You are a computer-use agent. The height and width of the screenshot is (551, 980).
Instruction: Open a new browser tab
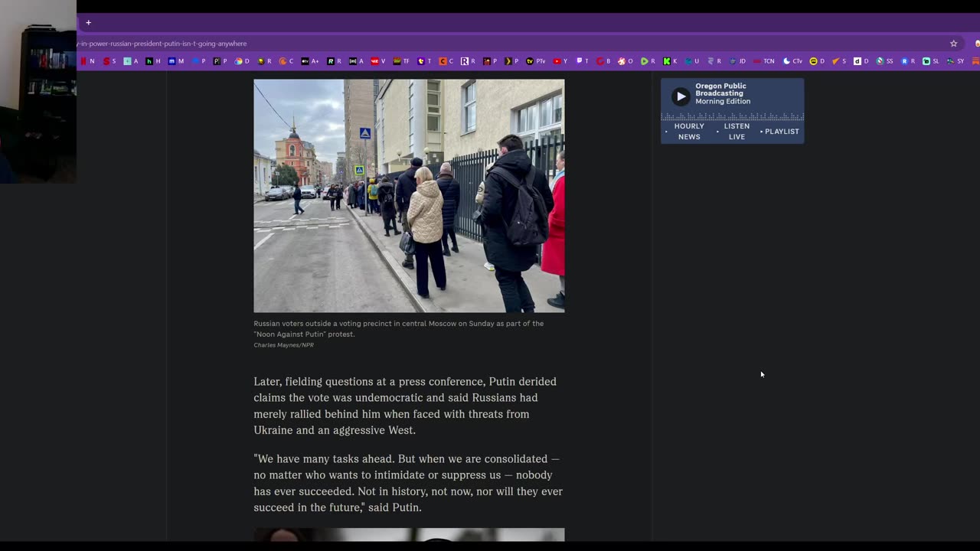click(x=88, y=23)
